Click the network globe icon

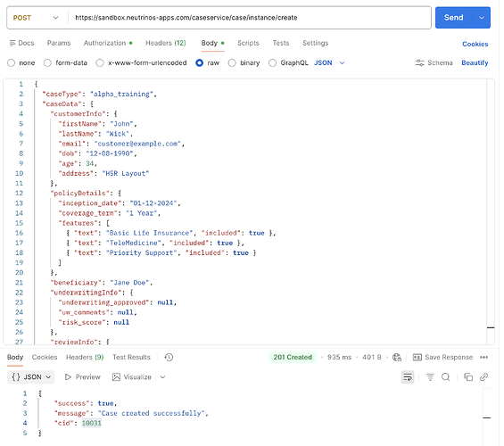coord(397,358)
